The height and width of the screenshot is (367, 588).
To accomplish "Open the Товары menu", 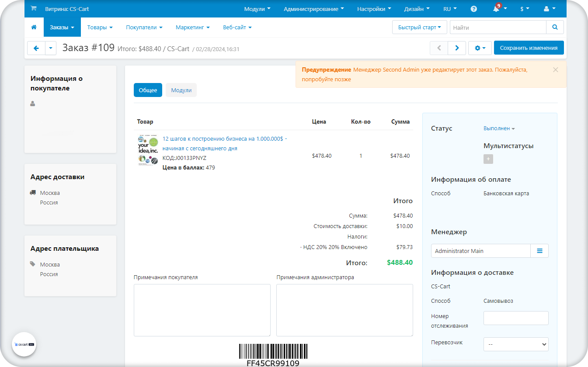I will pyautogui.click(x=100, y=27).
